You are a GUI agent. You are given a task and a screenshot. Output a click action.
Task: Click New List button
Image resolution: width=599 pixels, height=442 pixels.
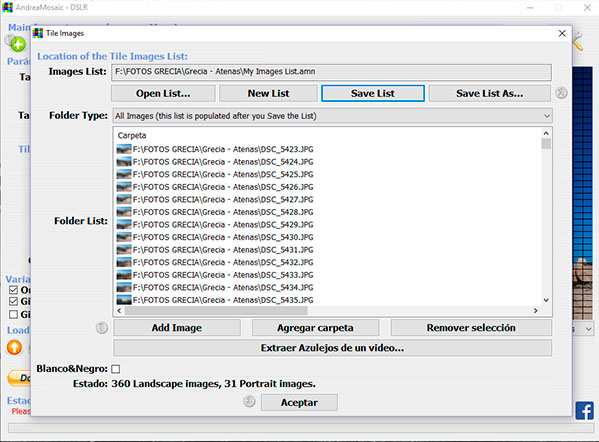268,94
